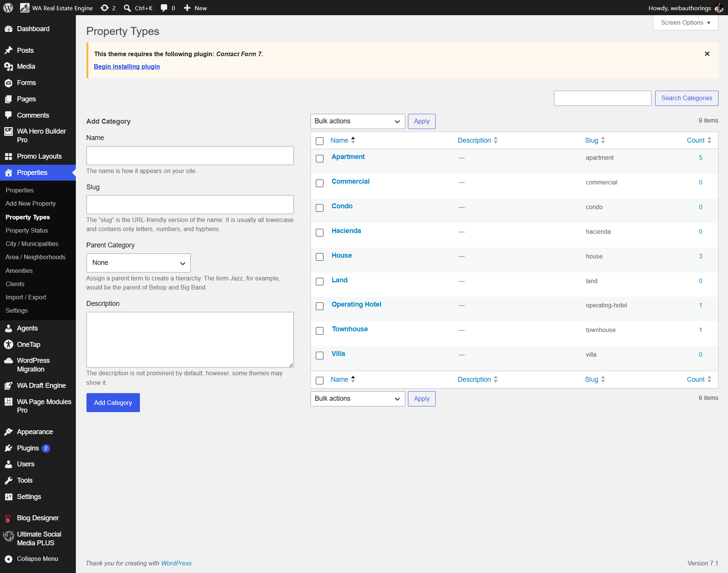Viewport: 728px width, 573px height.
Task: Sort by Slug in top header
Action: [595, 140]
